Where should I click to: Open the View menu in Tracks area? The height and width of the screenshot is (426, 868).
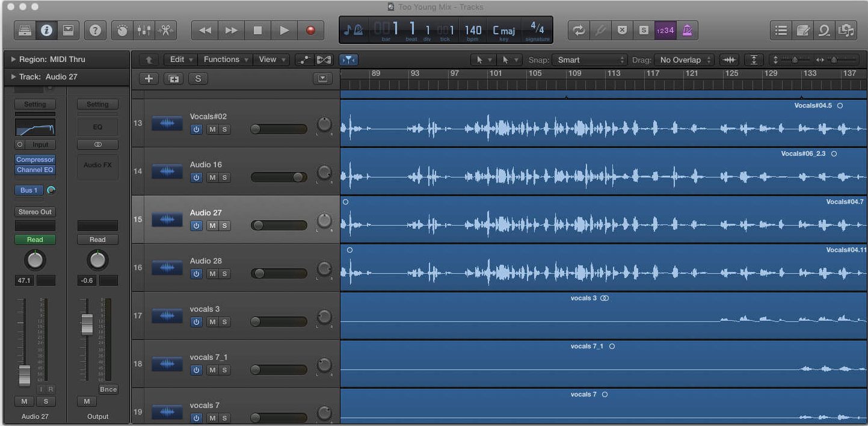pyautogui.click(x=271, y=60)
